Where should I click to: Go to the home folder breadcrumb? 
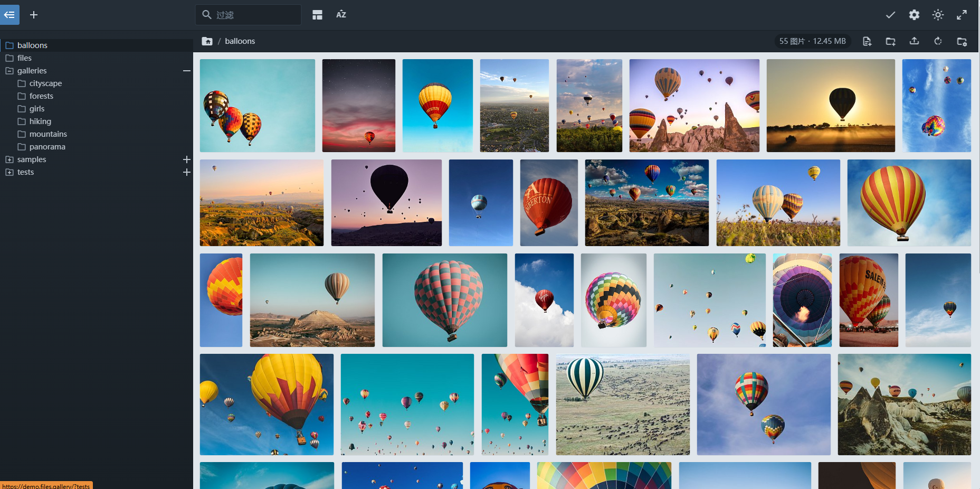click(207, 41)
